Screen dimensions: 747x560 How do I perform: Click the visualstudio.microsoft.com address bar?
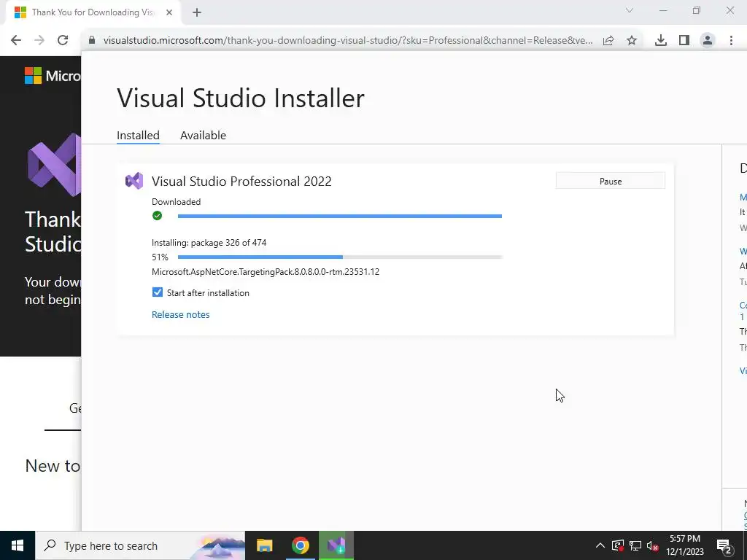click(x=348, y=41)
